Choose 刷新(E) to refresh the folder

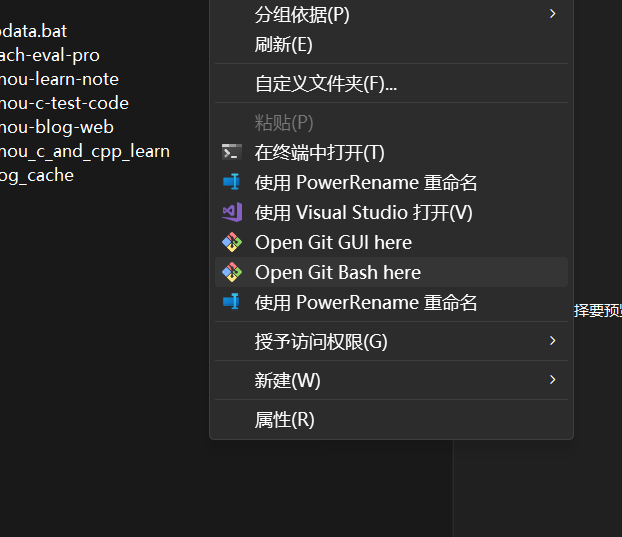click(284, 45)
